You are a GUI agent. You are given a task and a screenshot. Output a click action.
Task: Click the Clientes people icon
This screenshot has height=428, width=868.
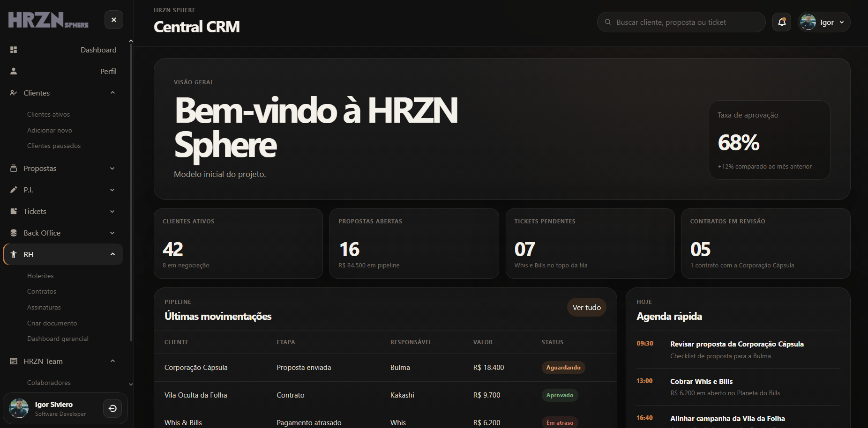coord(14,93)
